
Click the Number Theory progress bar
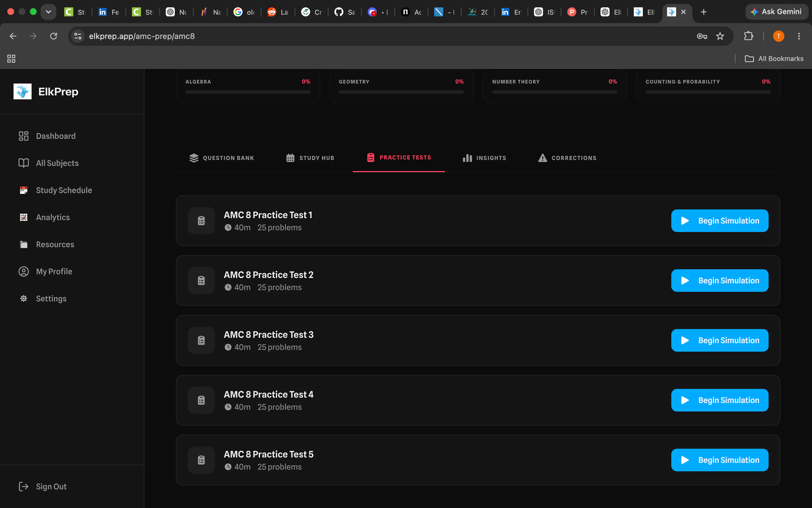(555, 92)
